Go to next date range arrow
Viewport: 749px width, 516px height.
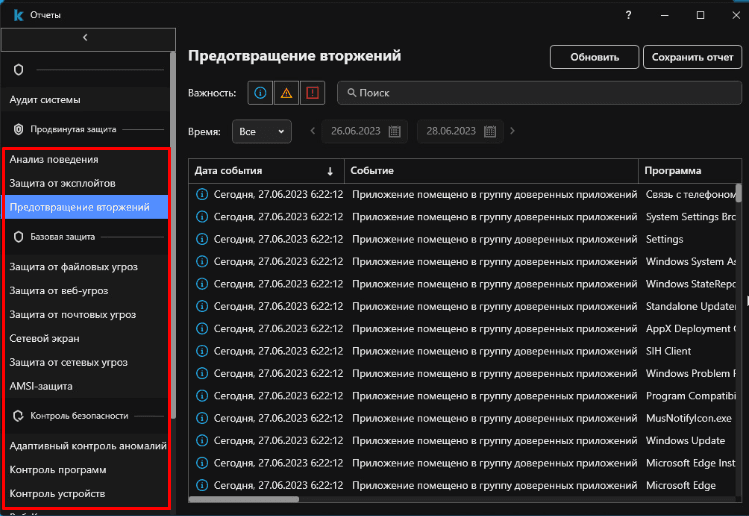click(x=513, y=131)
